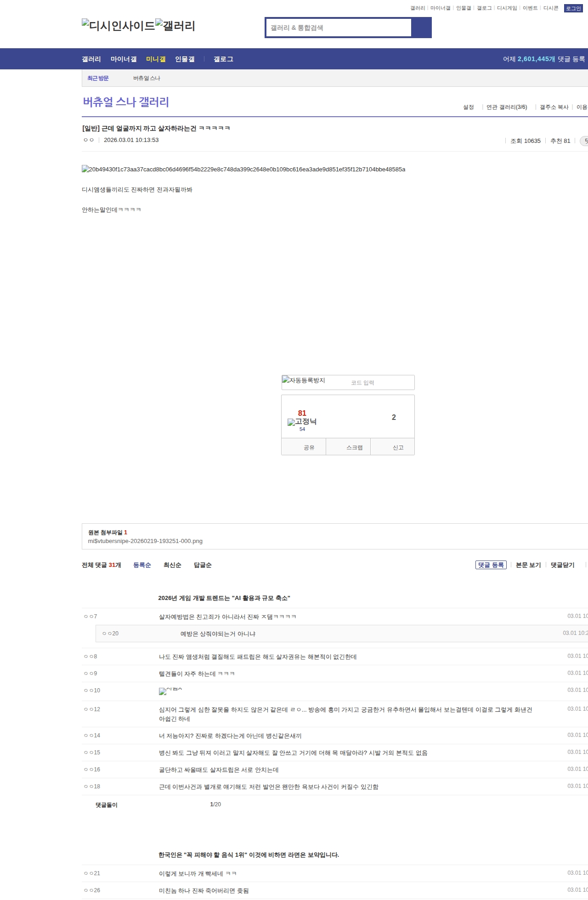Image resolution: width=588 pixels, height=900 pixels.
Task: Open the image in the ○○10 comment
Action: point(170,691)
